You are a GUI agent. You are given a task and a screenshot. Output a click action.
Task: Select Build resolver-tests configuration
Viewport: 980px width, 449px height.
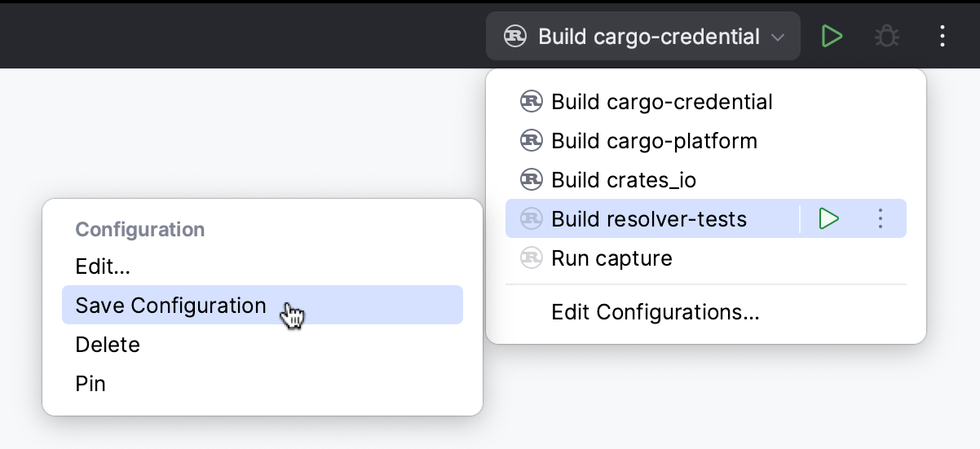click(x=649, y=219)
